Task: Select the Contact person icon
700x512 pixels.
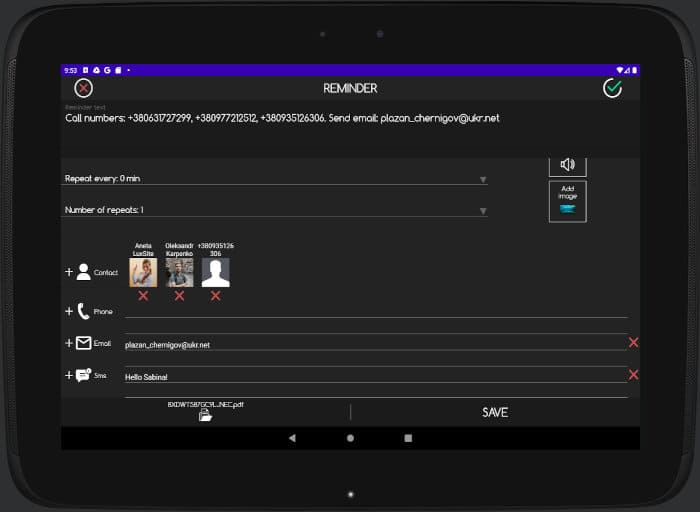Action: coord(83,272)
